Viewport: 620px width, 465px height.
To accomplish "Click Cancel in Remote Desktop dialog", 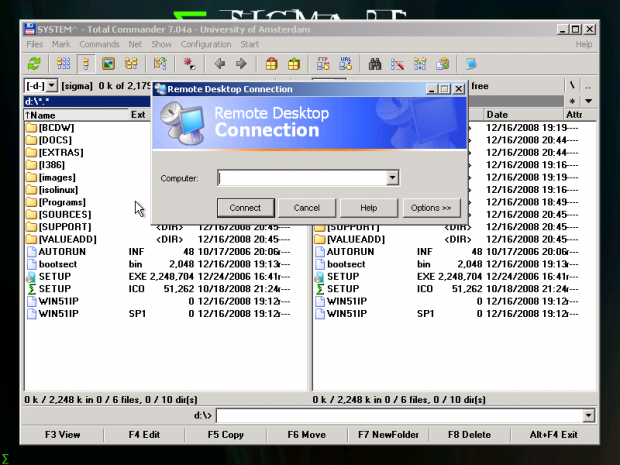I will pos(307,208).
